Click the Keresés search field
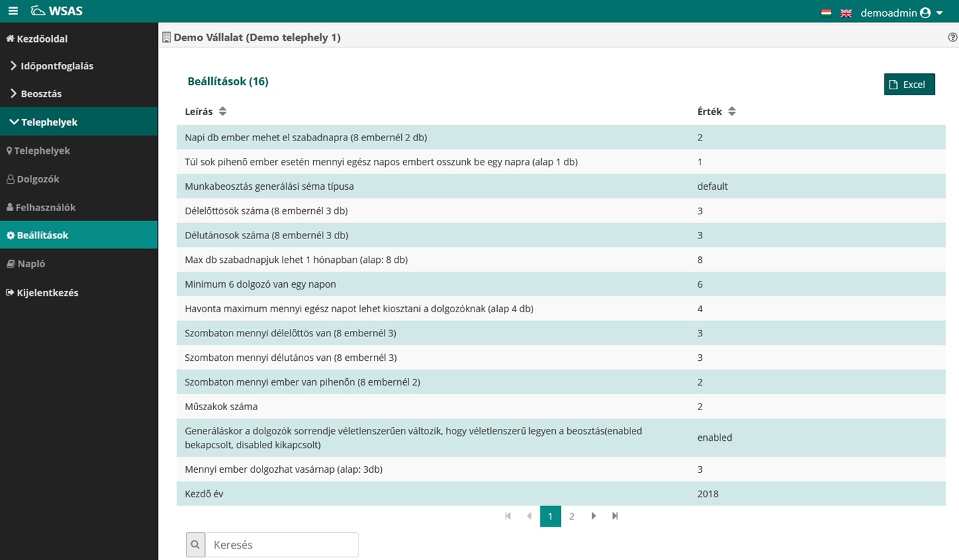The width and height of the screenshot is (959, 560). pyautogui.click(x=281, y=545)
